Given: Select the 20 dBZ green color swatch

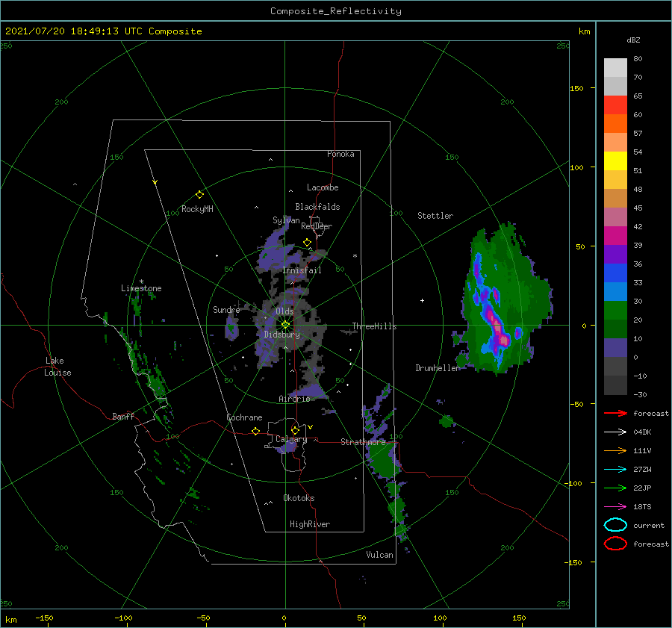Looking at the screenshot, I should (615, 310).
